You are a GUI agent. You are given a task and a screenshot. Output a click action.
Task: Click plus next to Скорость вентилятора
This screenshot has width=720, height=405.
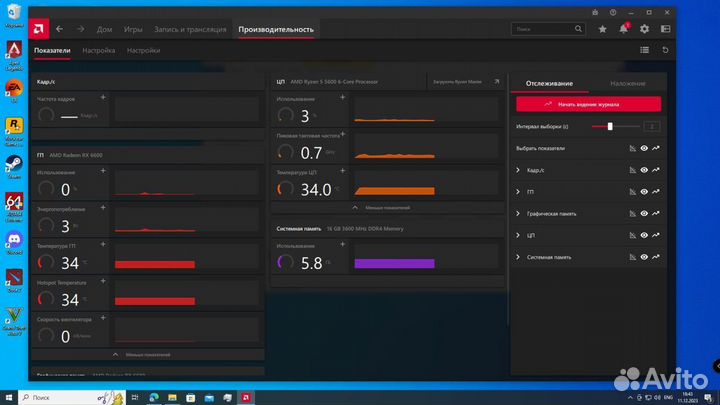click(103, 318)
